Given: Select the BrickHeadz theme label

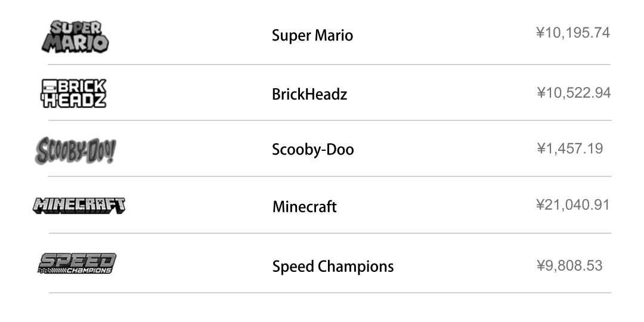Looking at the screenshot, I should pos(309,94).
